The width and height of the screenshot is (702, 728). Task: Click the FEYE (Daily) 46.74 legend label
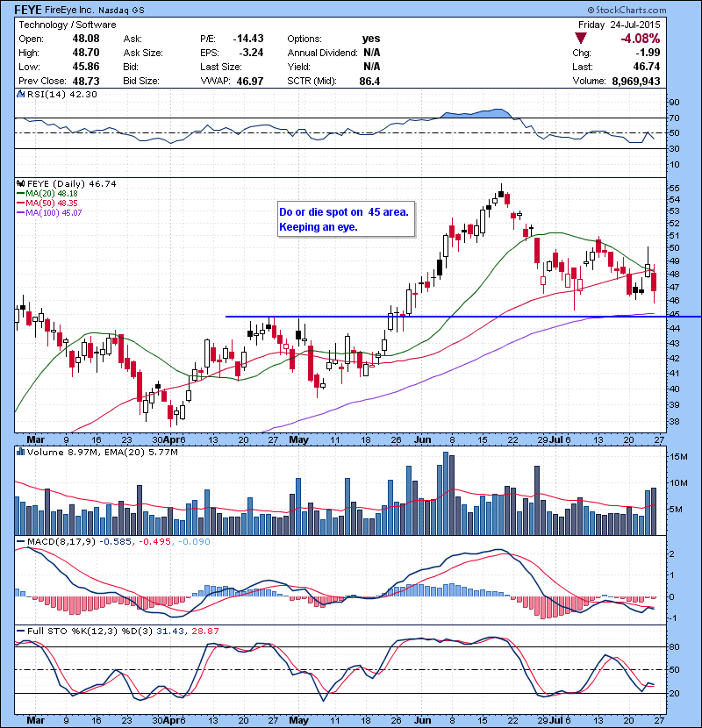tap(72, 184)
